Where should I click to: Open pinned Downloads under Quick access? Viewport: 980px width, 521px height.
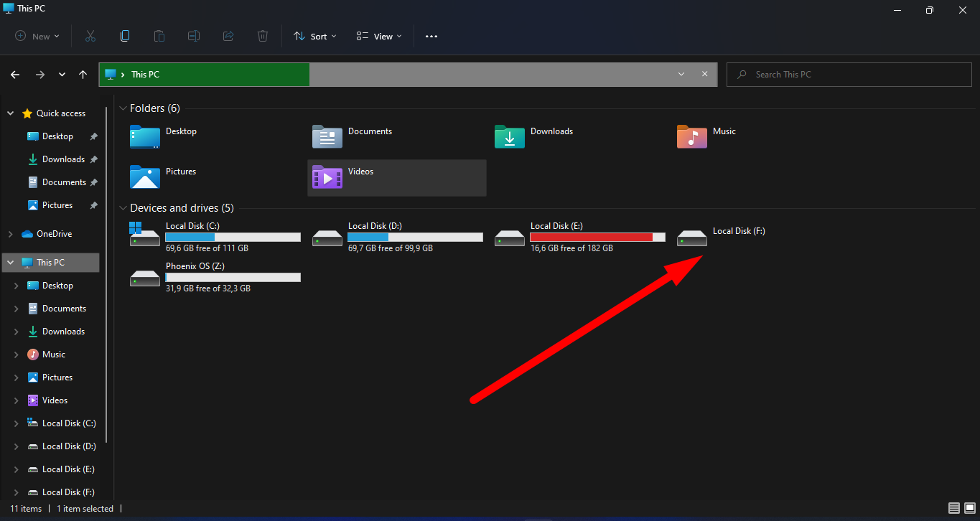tap(63, 159)
